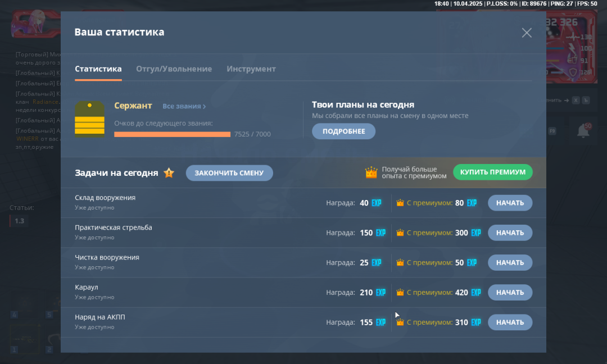Image resolution: width=607 pixels, height=364 pixels.
Task: Open the Инструмент tab
Action: (x=251, y=69)
